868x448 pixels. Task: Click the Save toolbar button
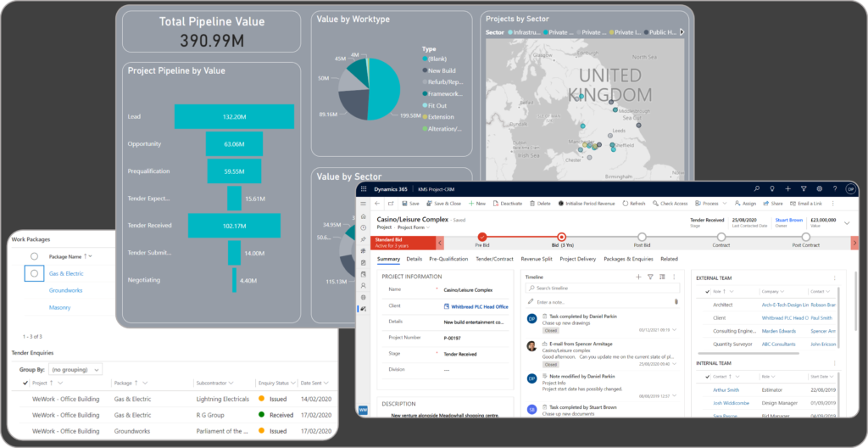point(410,204)
